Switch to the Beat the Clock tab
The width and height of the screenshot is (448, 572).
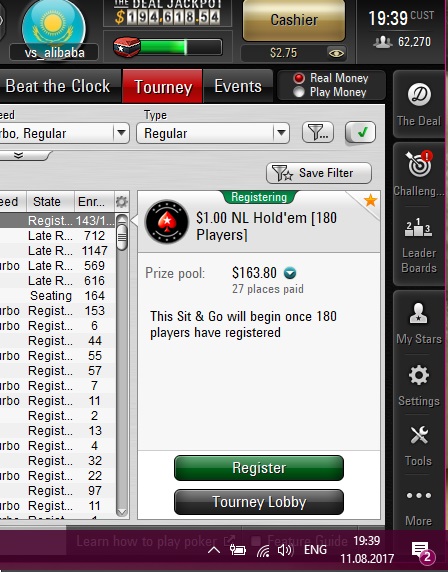pyautogui.click(x=58, y=86)
